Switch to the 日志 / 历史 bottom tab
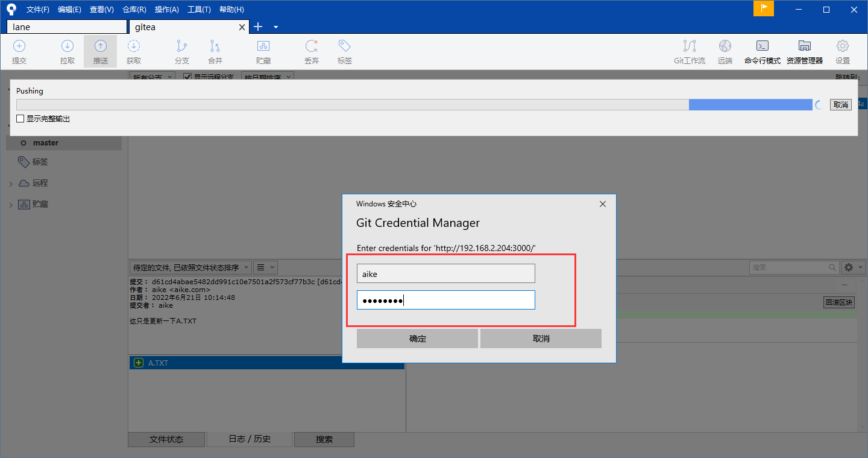This screenshot has height=458, width=868. (x=250, y=439)
